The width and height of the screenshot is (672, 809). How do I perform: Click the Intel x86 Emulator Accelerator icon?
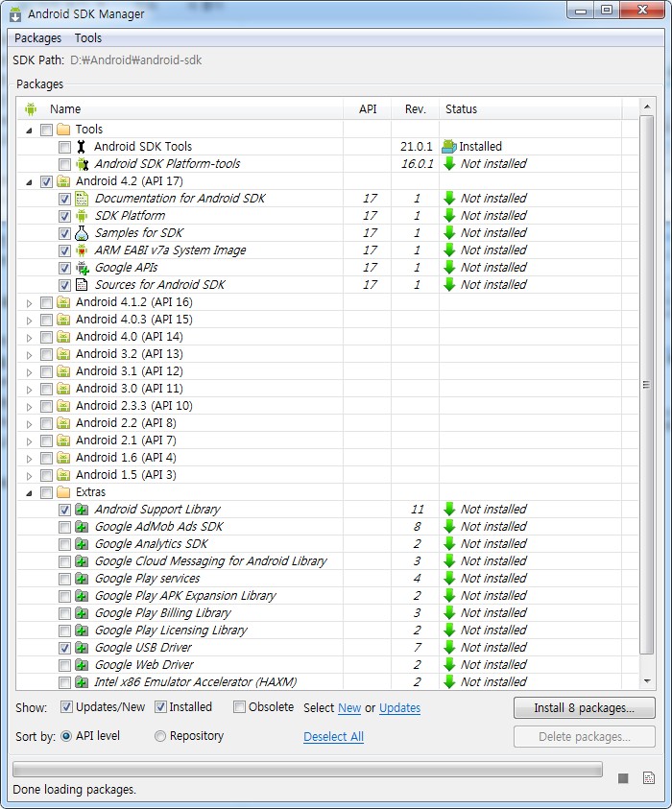[x=82, y=682]
